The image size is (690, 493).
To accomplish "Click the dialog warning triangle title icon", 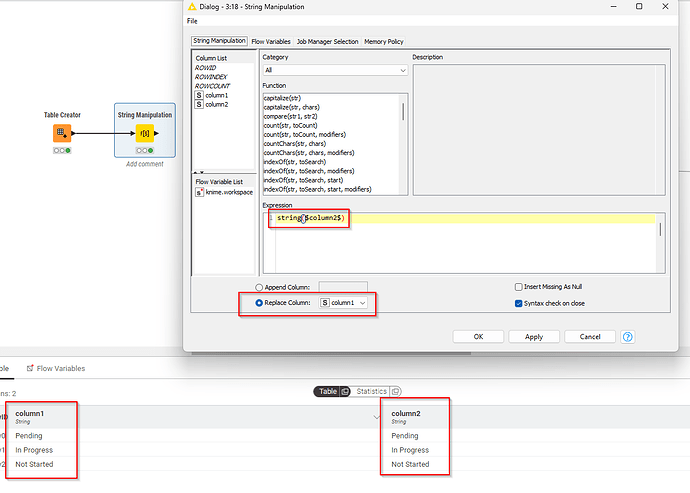I will point(192,7).
